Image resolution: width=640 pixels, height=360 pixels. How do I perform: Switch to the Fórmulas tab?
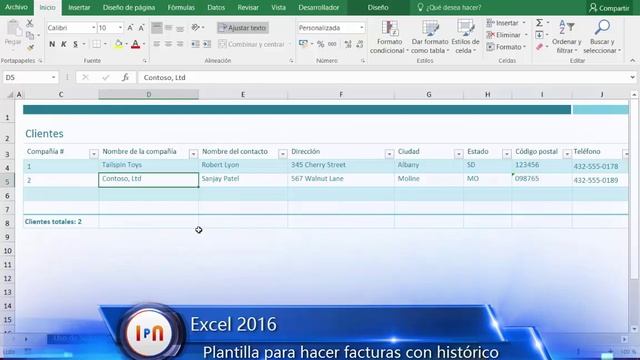[x=181, y=7]
